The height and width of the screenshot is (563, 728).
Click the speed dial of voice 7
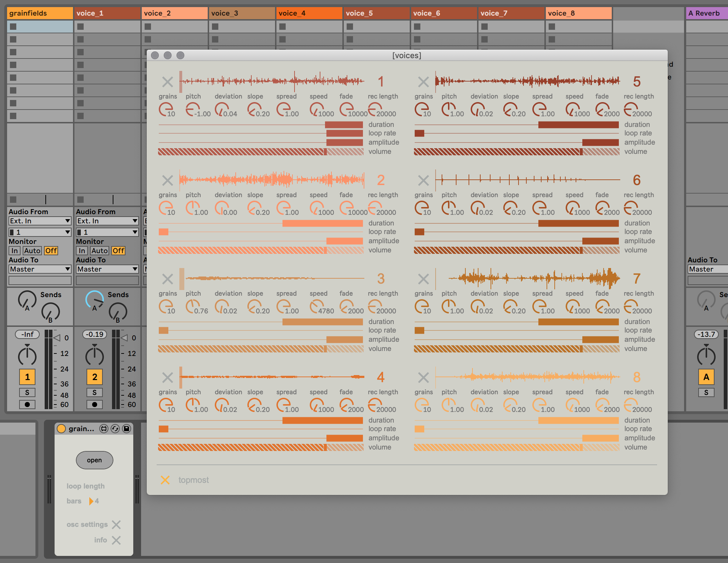pyautogui.click(x=572, y=306)
